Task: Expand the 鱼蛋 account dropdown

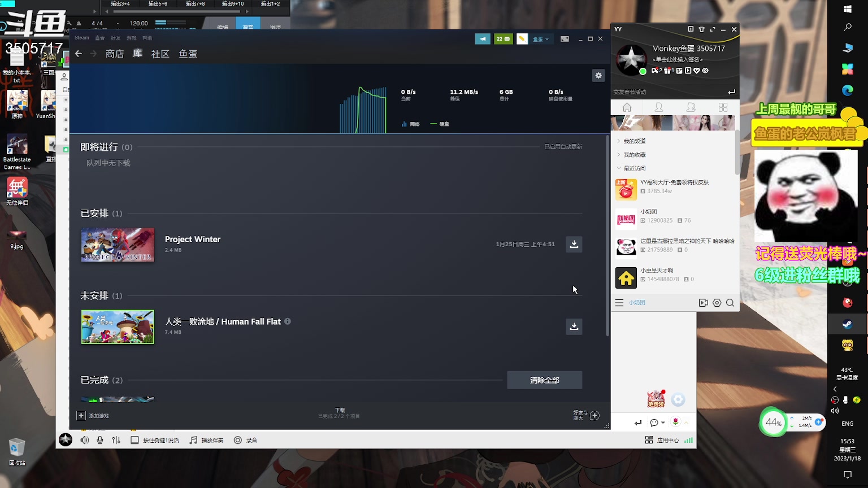Action: pyautogui.click(x=541, y=39)
